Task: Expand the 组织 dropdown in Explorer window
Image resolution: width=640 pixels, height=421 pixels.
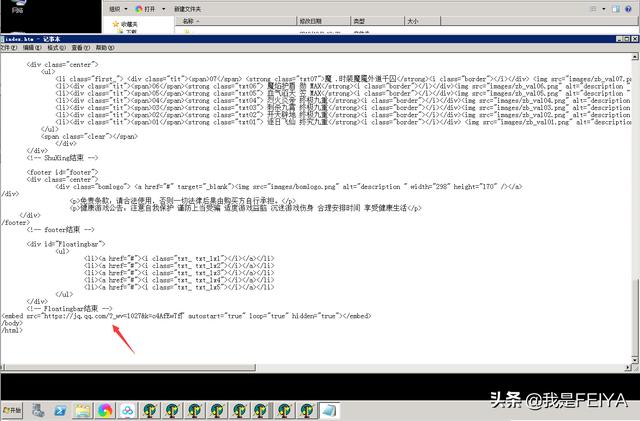Action: pyautogui.click(x=118, y=9)
